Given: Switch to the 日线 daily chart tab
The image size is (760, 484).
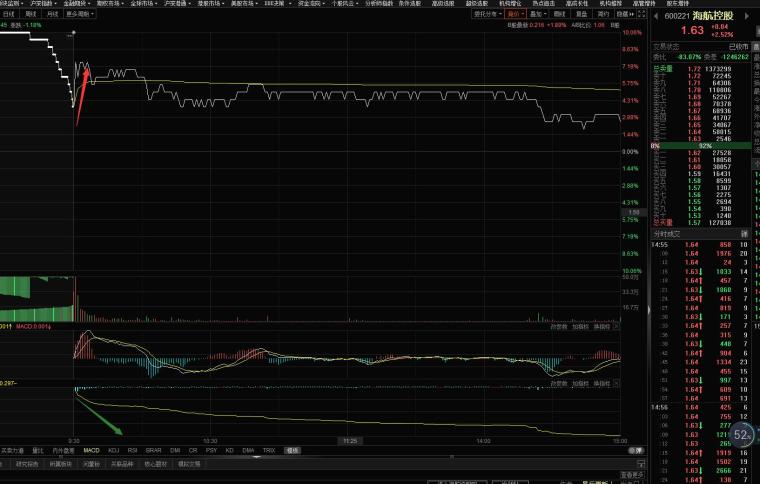Looking at the screenshot, I should [x=9, y=14].
